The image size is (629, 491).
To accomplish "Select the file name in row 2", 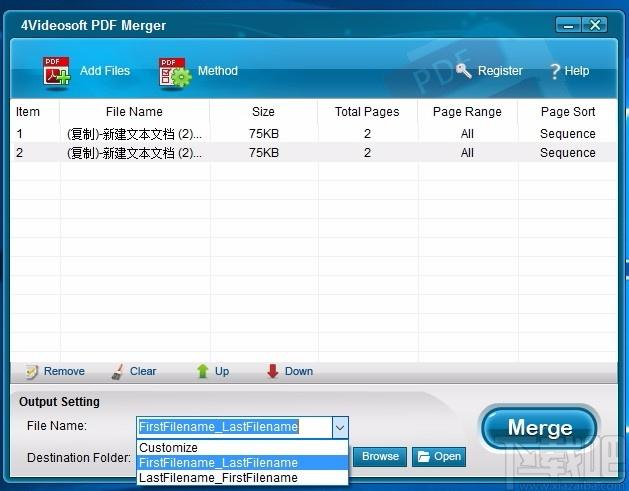I will coord(134,153).
